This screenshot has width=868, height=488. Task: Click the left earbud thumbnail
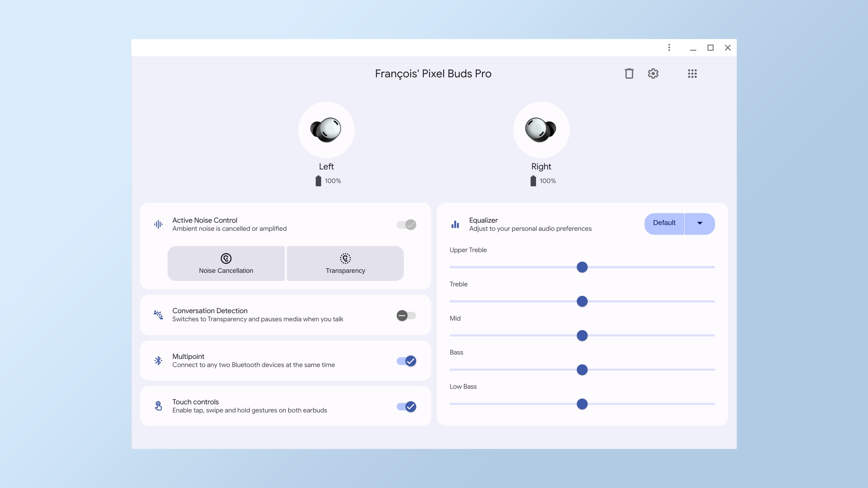326,129
